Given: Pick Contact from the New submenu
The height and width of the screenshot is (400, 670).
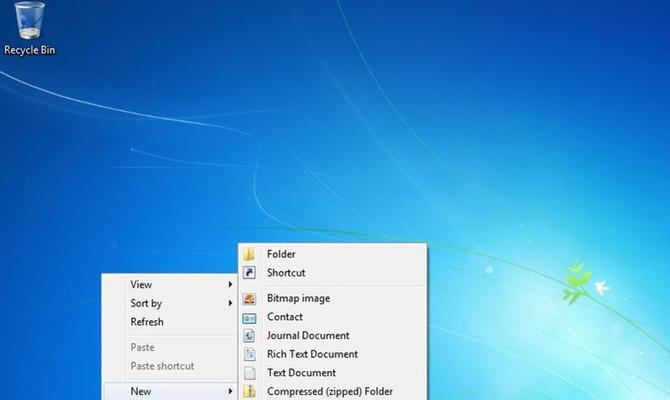Looking at the screenshot, I should (332, 317).
